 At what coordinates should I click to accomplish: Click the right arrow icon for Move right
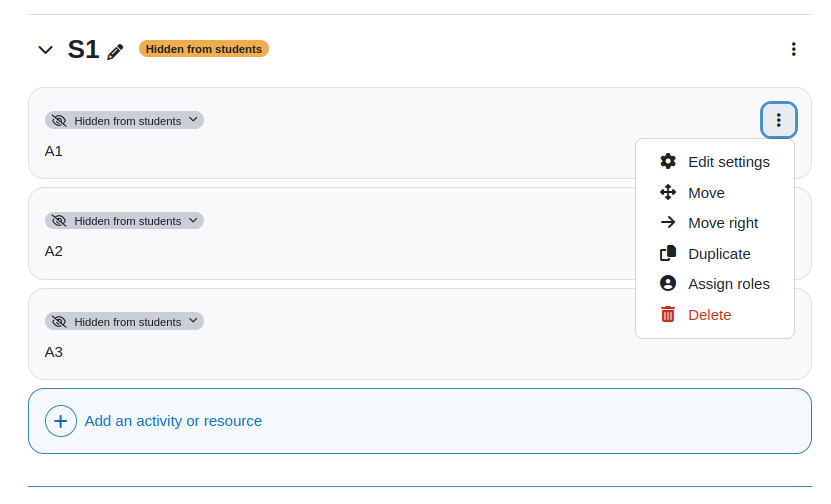click(x=668, y=223)
